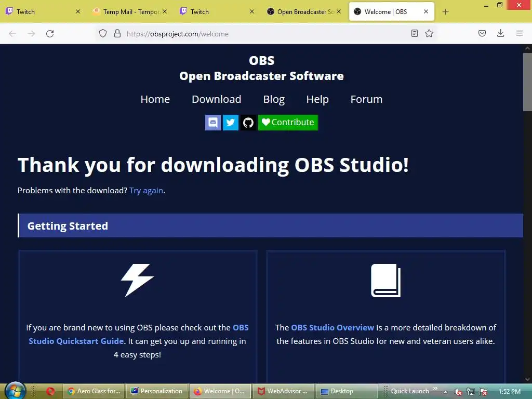This screenshot has width=532, height=399.
Task: Open the Action Center flag icon
Action: point(483,392)
